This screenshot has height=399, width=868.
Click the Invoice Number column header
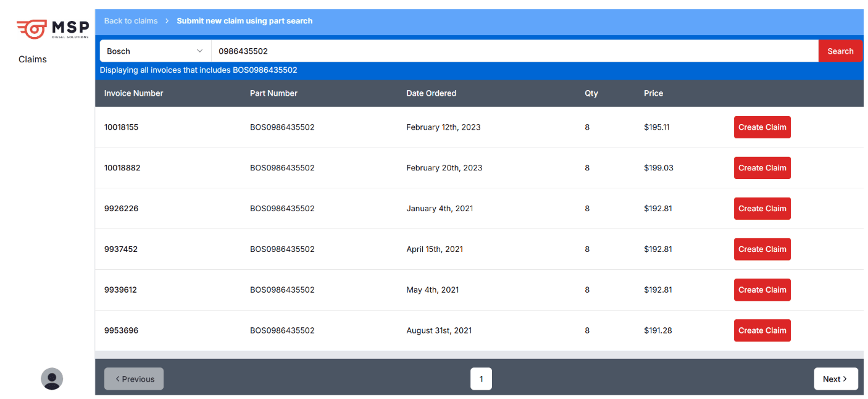click(133, 93)
